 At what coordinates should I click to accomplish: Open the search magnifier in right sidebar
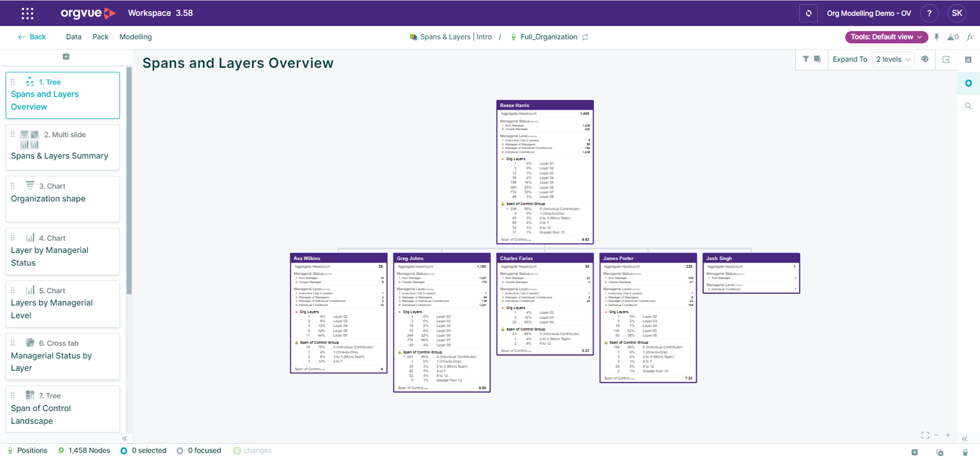tap(968, 106)
